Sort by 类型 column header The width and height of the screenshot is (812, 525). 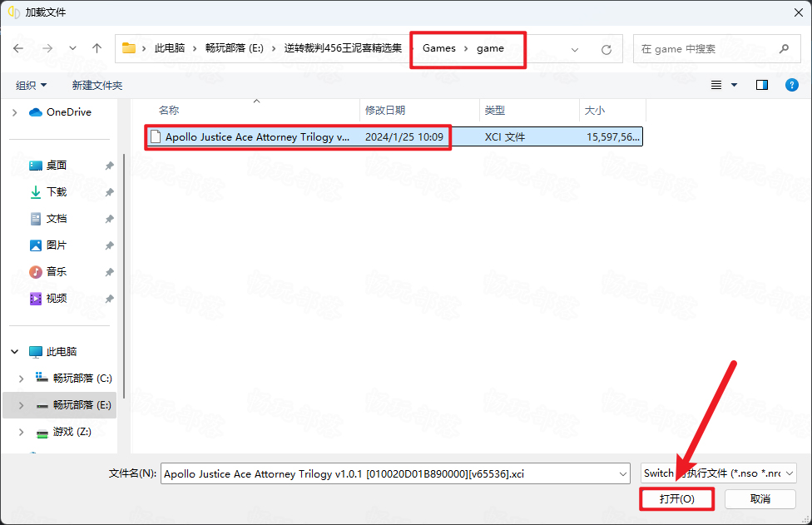494,111
